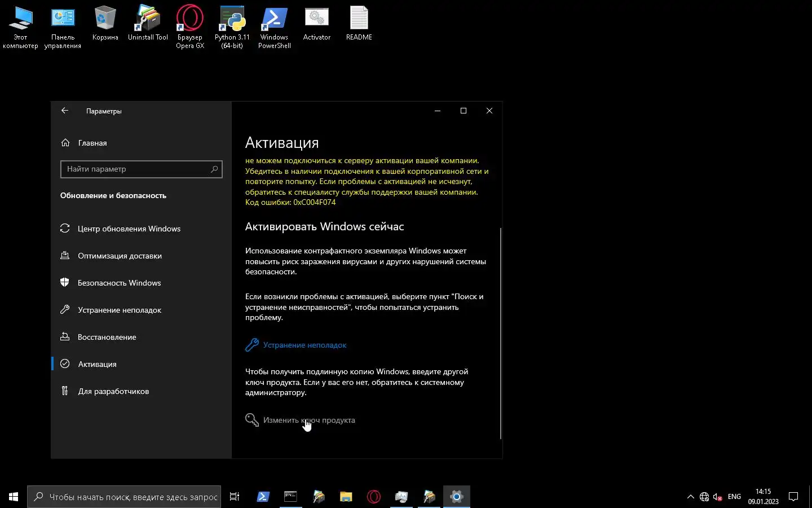Click the blue wrench icon in Activation pane
The image size is (812, 508).
click(x=252, y=345)
